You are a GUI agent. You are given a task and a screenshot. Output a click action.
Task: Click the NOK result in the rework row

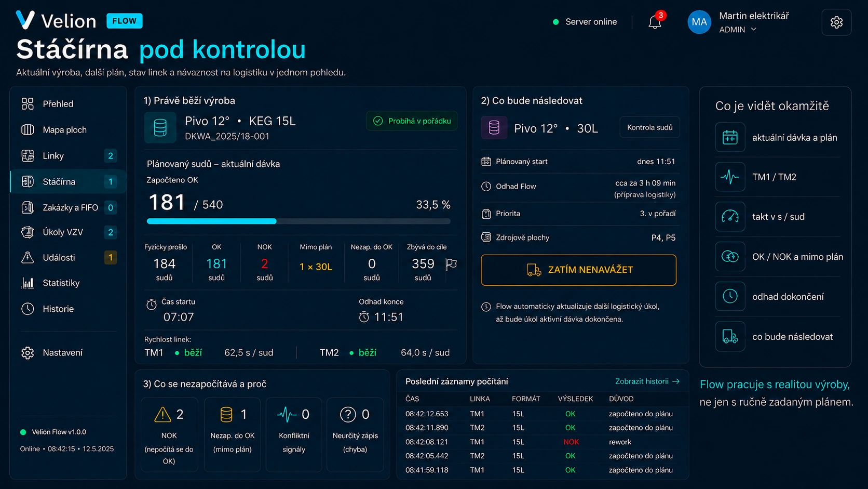coord(571,442)
